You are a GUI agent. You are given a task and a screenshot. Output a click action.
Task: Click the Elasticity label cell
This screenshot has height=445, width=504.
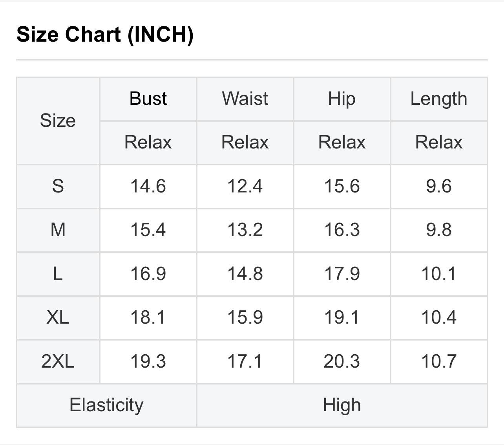click(x=106, y=405)
